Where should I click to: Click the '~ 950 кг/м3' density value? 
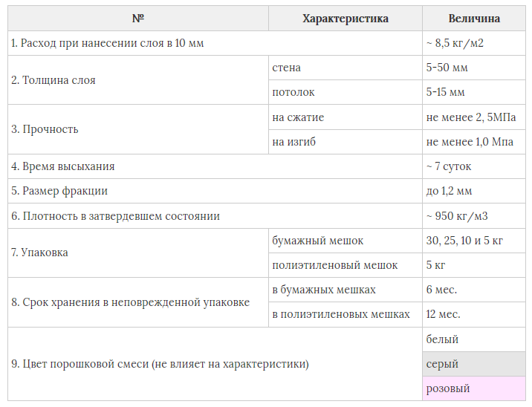pos(473,216)
